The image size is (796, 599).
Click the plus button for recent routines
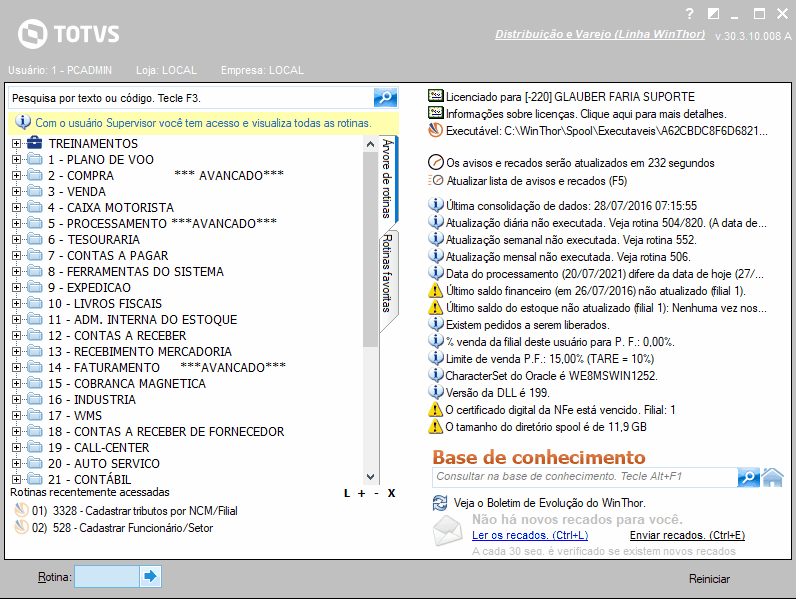361,493
